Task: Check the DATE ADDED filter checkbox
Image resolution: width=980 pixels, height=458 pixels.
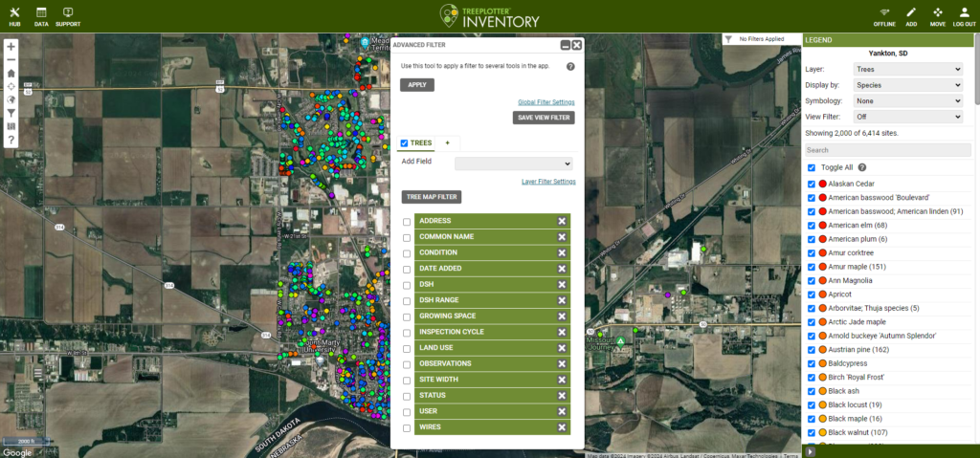Action: point(407,270)
